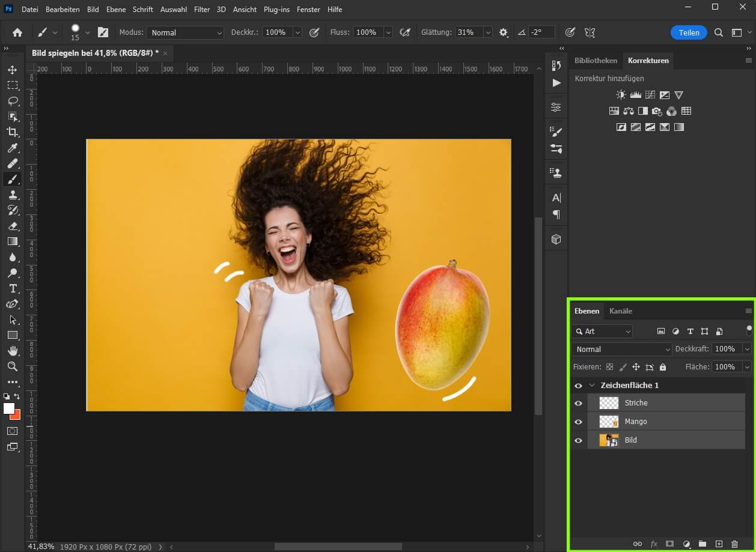756x552 pixels.
Task: Collapse the Zeichenfläche 1 group
Action: tap(592, 385)
